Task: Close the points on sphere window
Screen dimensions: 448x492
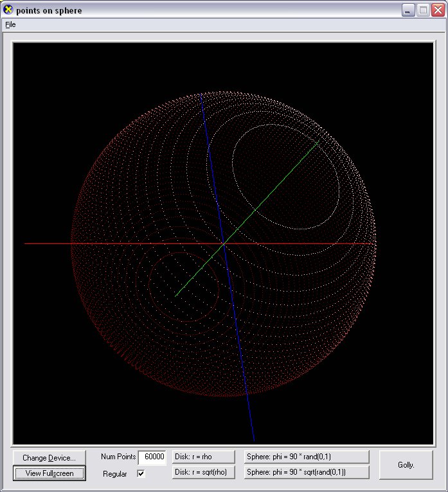Action: 437,10
